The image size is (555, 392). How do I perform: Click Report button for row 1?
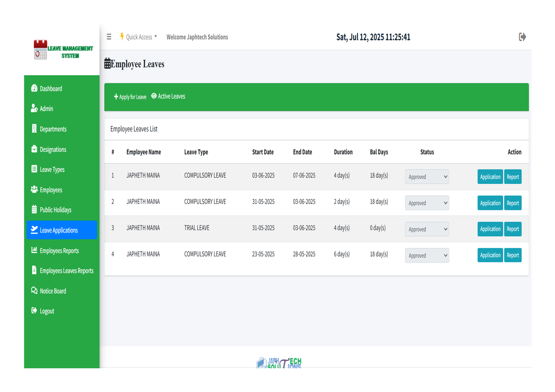(x=513, y=177)
